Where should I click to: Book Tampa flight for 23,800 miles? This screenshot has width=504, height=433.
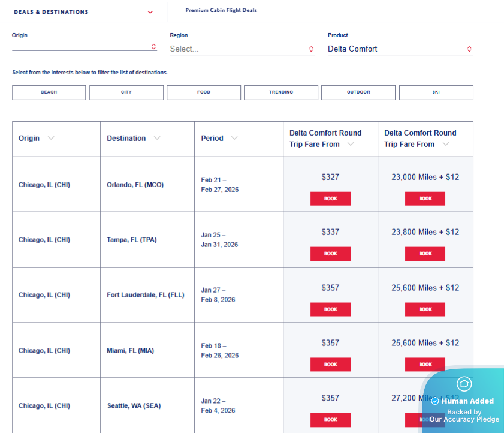425,254
